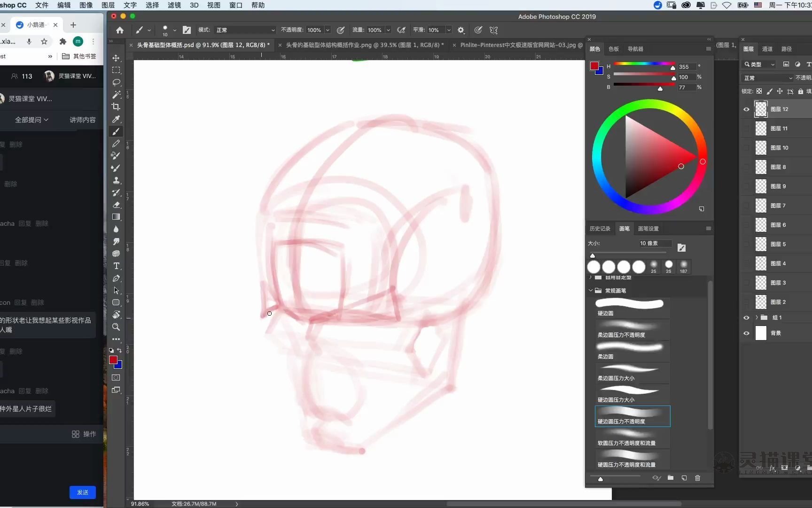Select the Rectangular Marquee tool
Screen dimensions: 812x508
(116, 70)
